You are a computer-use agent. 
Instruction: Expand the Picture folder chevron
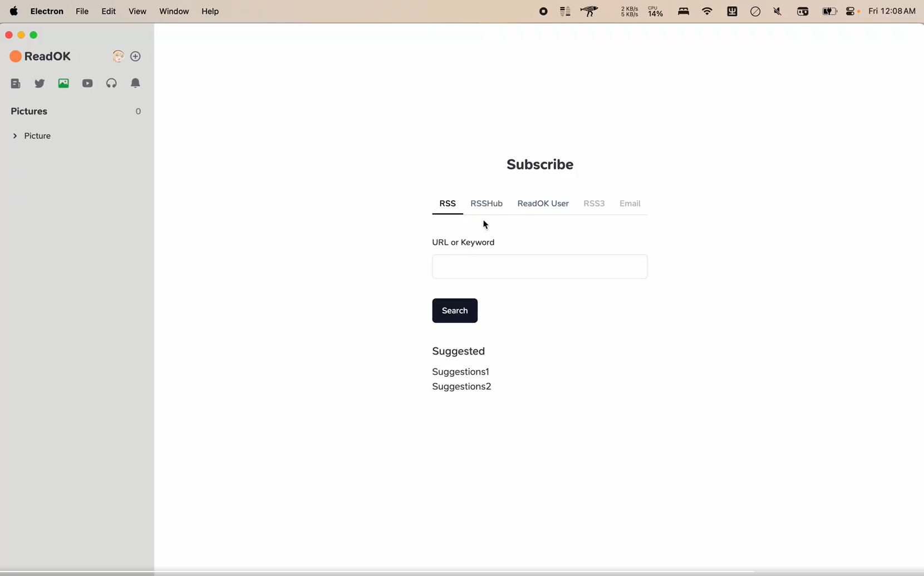tap(15, 136)
